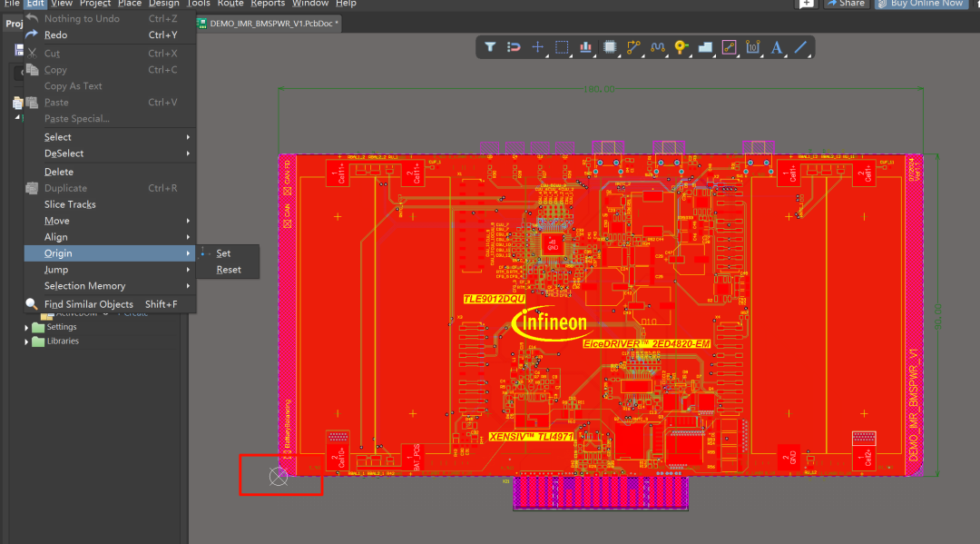
Task: Open the File menu
Action: pos(12,3)
